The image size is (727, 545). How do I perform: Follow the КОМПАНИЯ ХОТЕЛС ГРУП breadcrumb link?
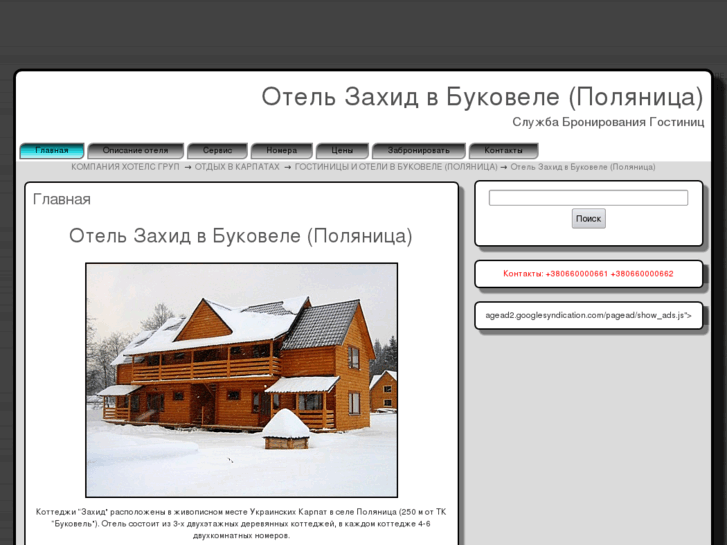point(125,167)
